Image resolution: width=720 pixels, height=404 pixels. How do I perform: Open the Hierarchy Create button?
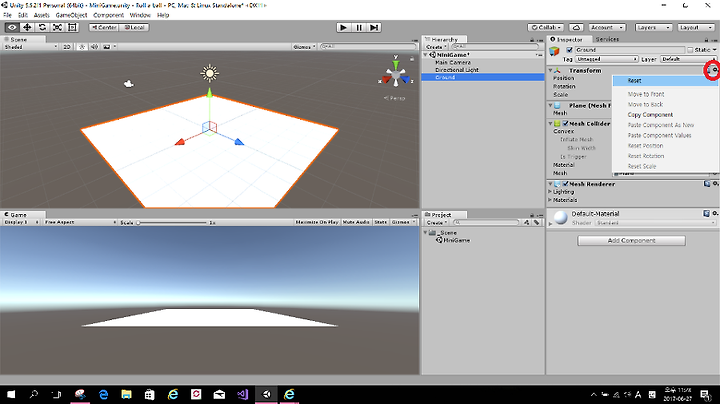tap(436, 47)
